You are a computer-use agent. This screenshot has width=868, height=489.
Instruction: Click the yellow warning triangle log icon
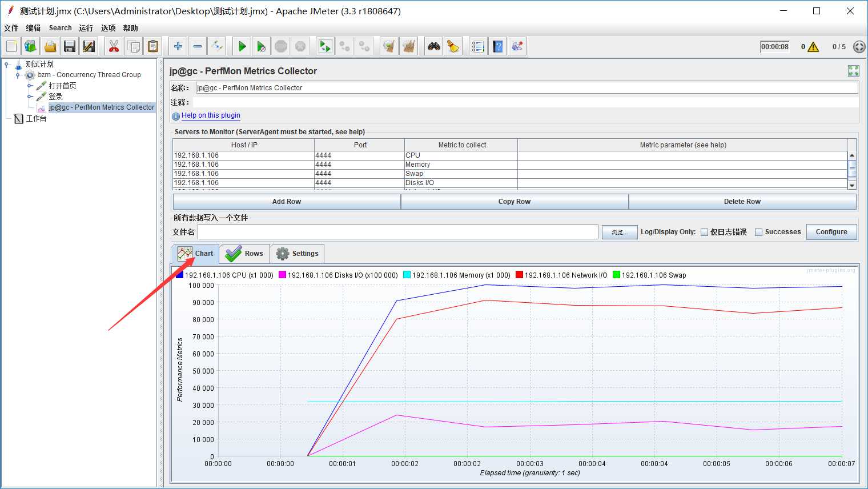point(813,47)
